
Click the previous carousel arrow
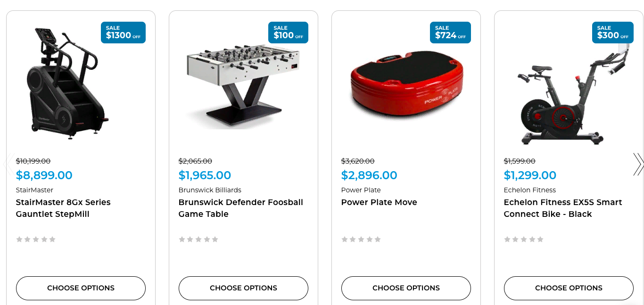[7, 164]
